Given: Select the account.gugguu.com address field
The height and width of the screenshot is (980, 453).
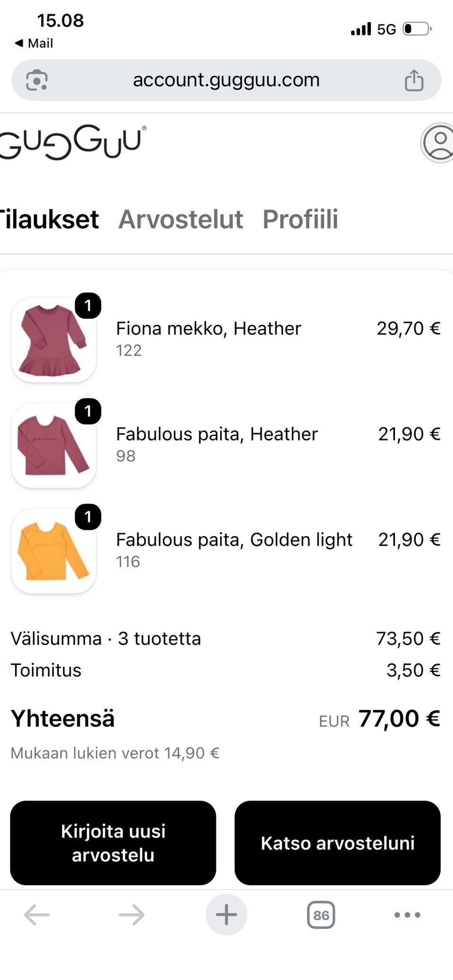Looking at the screenshot, I should (x=226, y=80).
